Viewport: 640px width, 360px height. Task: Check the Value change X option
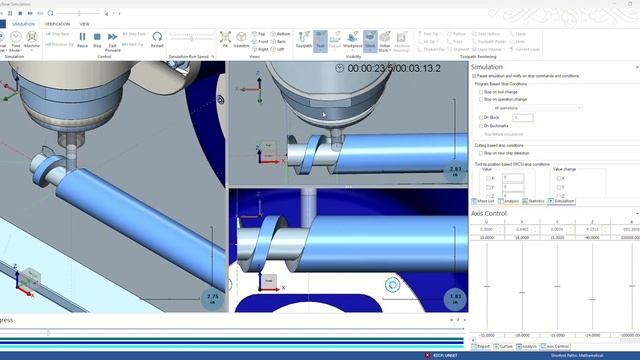click(559, 178)
